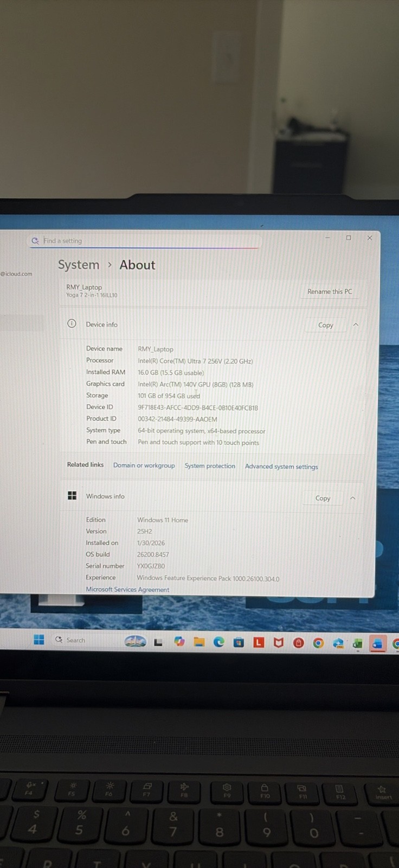Open McAfee from the taskbar

(x=279, y=643)
